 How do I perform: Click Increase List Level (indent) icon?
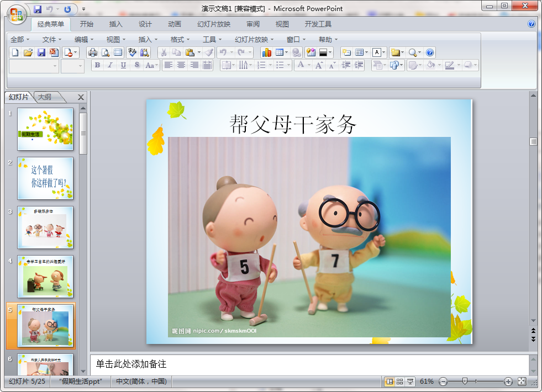tap(359, 65)
